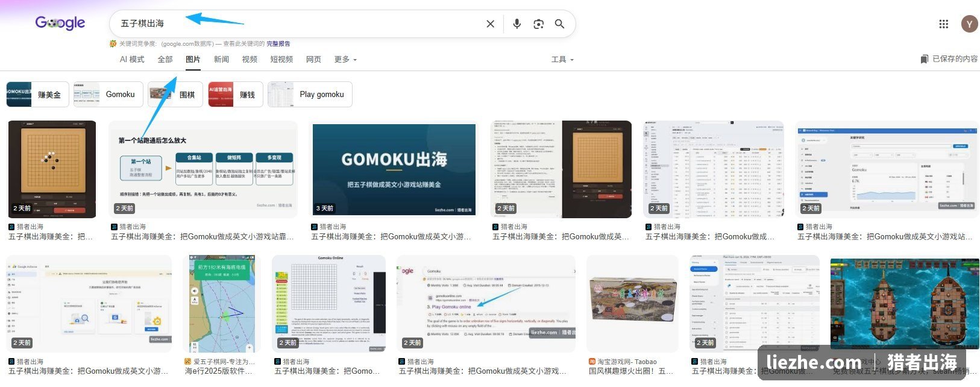This screenshot has width=980, height=387.
Task: Apply the 围棋 filter chip
Action: 175,94
